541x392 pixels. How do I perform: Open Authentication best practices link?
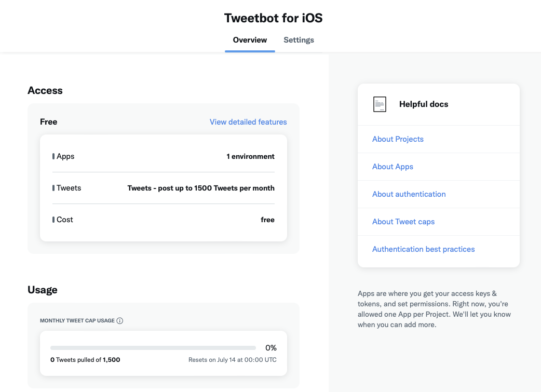[x=423, y=249]
